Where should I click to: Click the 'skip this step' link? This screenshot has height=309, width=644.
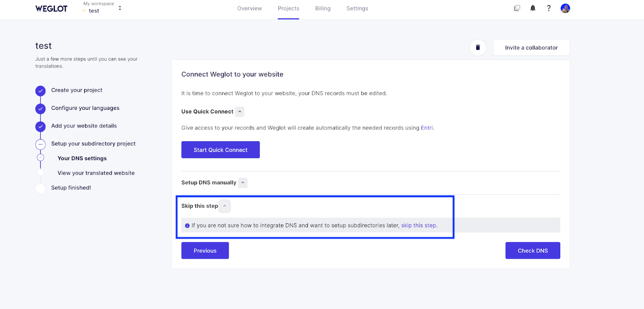(419, 225)
